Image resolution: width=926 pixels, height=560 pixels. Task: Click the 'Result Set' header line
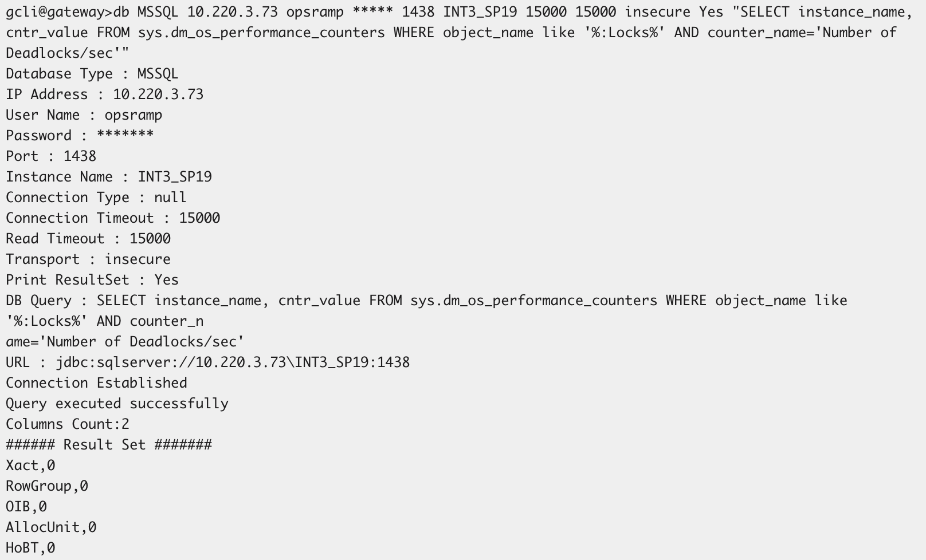(x=109, y=445)
